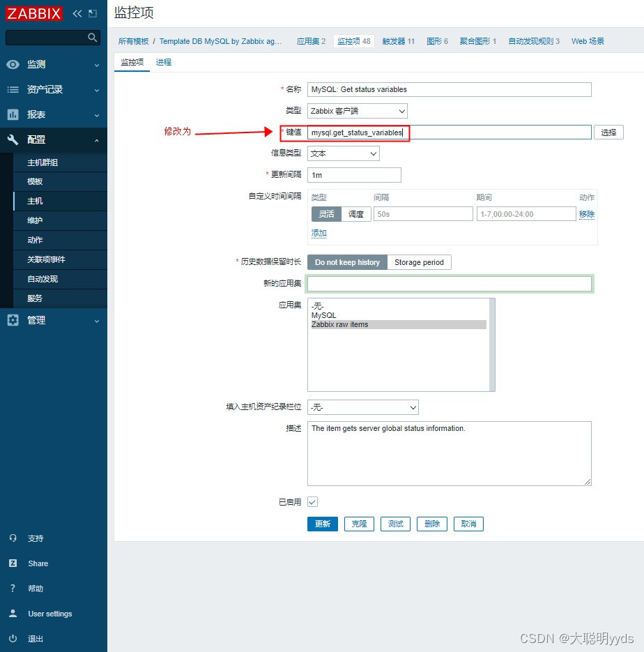
Task: Click 添加 custom interval link
Action: point(319,234)
